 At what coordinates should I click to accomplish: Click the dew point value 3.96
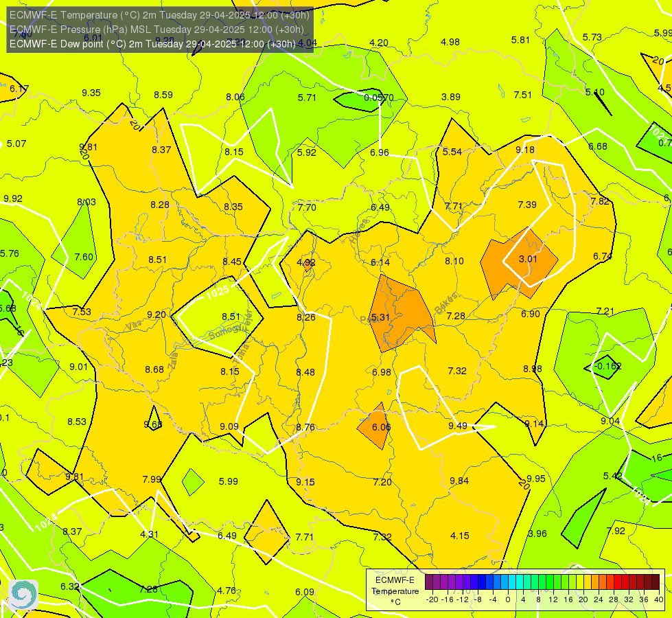pos(537,534)
